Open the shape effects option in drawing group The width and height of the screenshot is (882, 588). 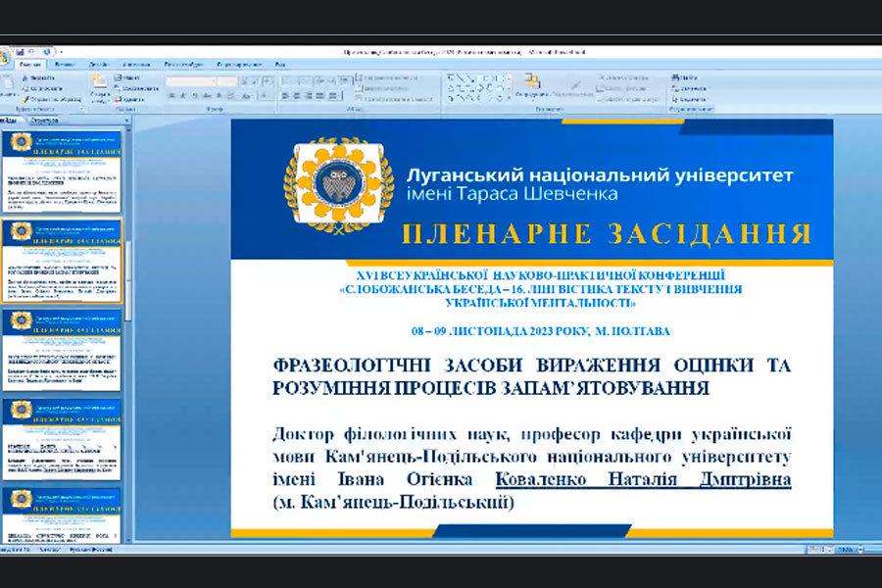tap(628, 99)
